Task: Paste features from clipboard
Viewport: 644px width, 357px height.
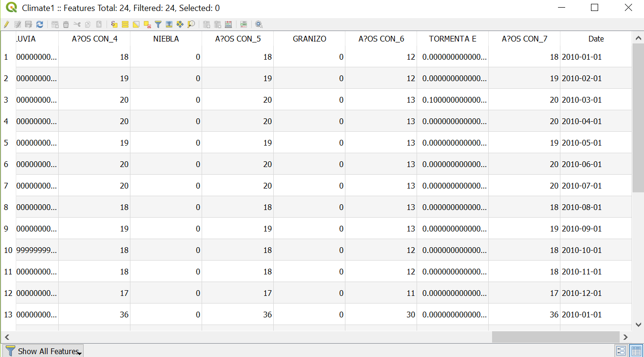Action: (x=99, y=24)
